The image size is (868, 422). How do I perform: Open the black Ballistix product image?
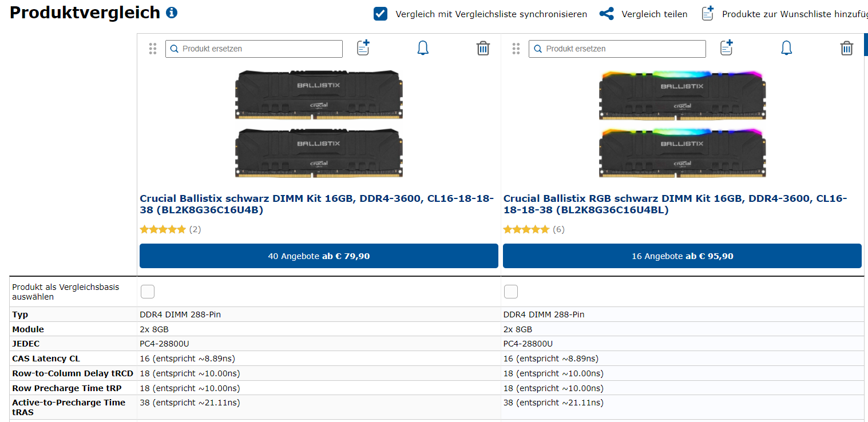coord(318,124)
